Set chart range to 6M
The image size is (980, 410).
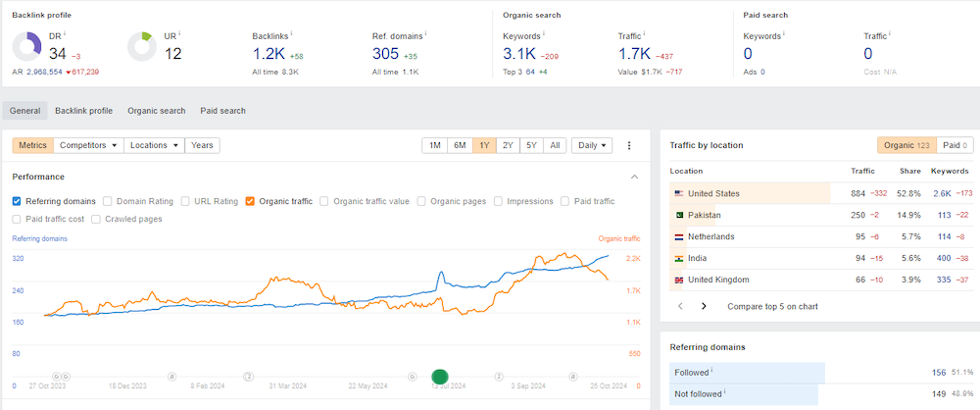click(460, 145)
